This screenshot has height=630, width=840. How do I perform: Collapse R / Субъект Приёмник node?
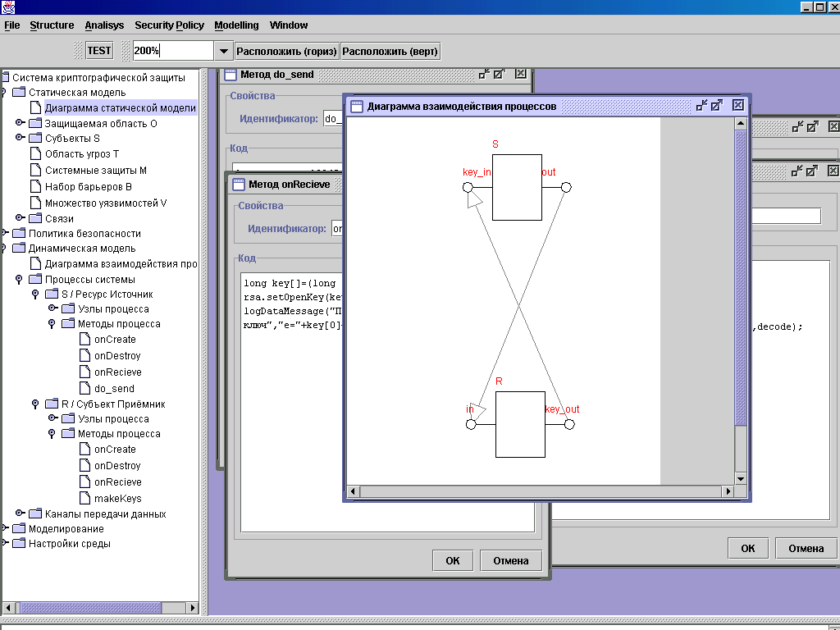click(x=36, y=404)
